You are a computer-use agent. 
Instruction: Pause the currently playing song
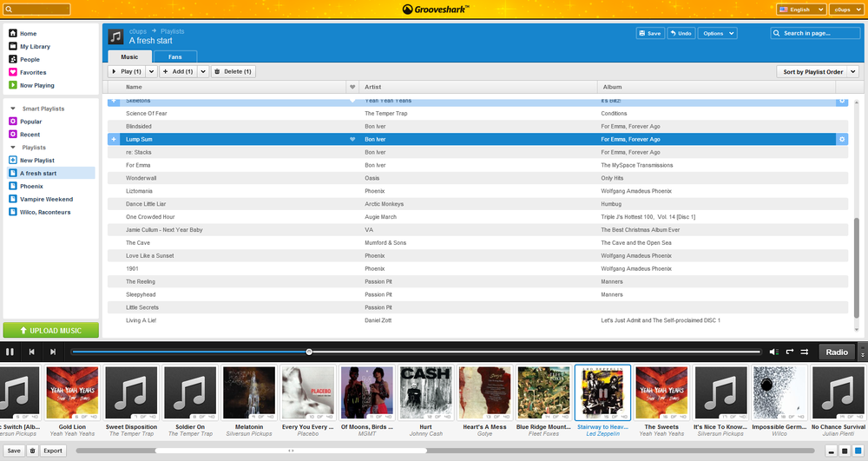point(10,352)
